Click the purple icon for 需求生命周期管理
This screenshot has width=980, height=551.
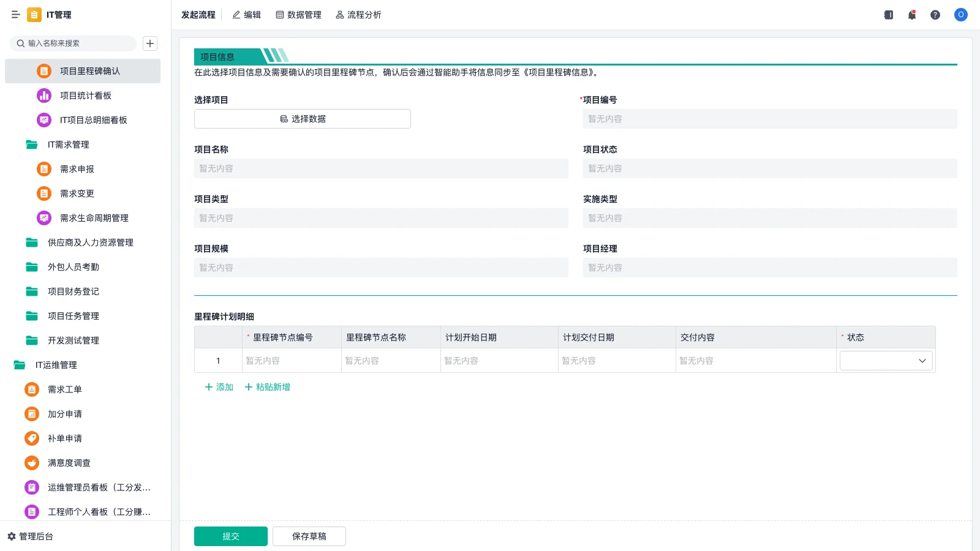pos(44,218)
